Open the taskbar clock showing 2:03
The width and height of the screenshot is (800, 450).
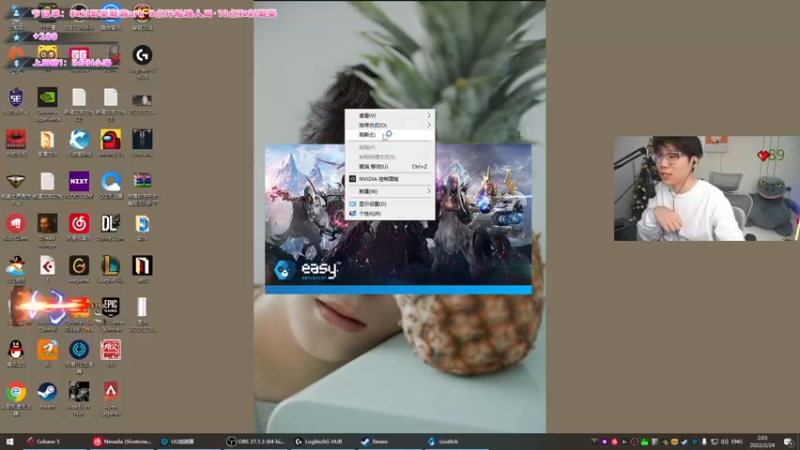coord(762,441)
